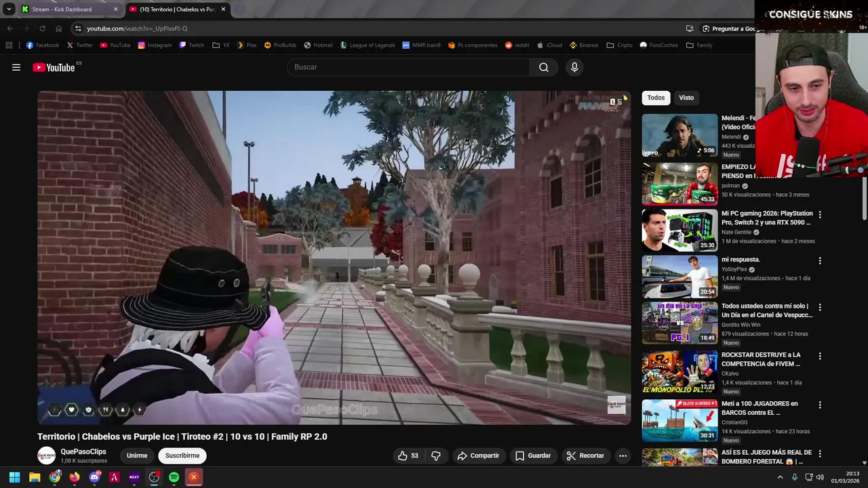Open the Facebook bookmark
The image size is (868, 488).
pos(43,45)
